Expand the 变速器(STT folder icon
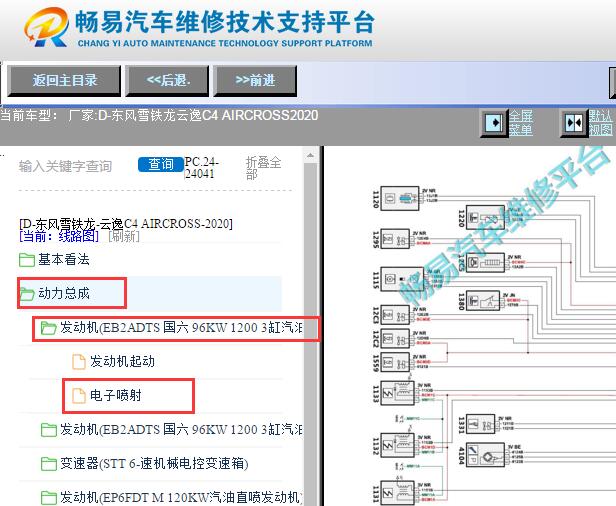Image resolution: width=616 pixels, height=506 pixels. point(48,464)
